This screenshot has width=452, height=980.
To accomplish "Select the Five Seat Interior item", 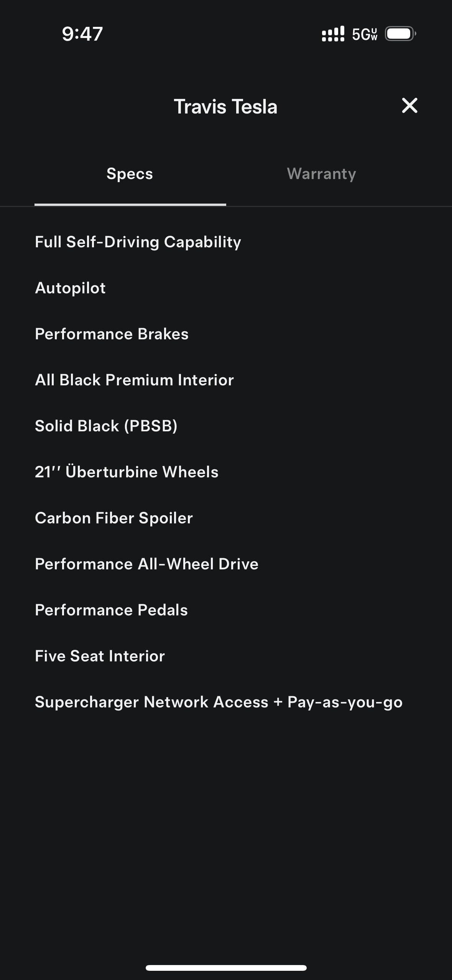I will pyautogui.click(x=100, y=656).
